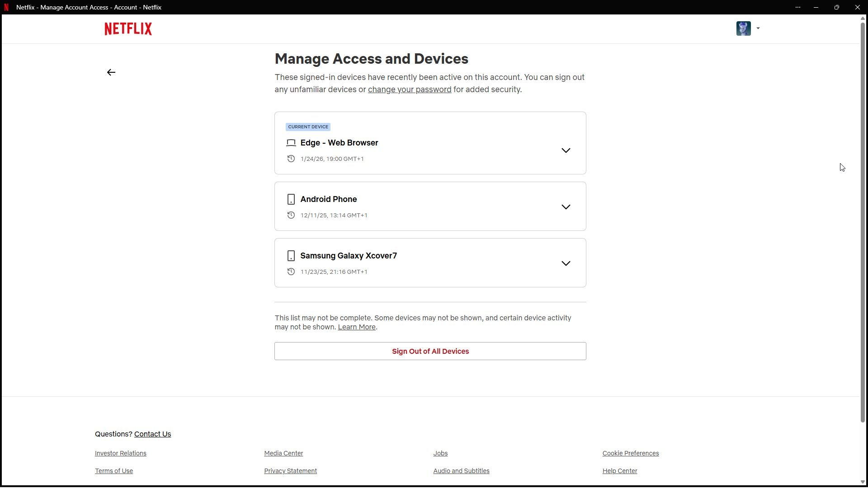Minimize the Netflix window
Screen dimensions: 868x488
pyautogui.click(x=816, y=7)
